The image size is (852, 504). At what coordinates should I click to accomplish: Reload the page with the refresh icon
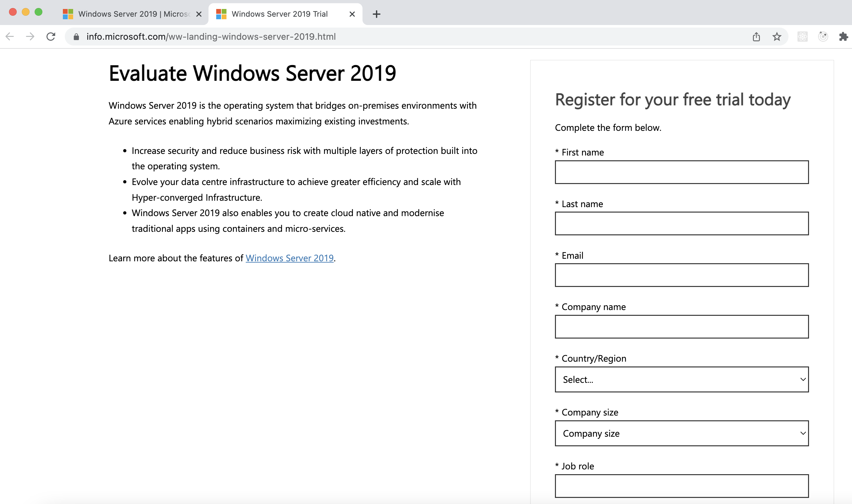click(51, 36)
